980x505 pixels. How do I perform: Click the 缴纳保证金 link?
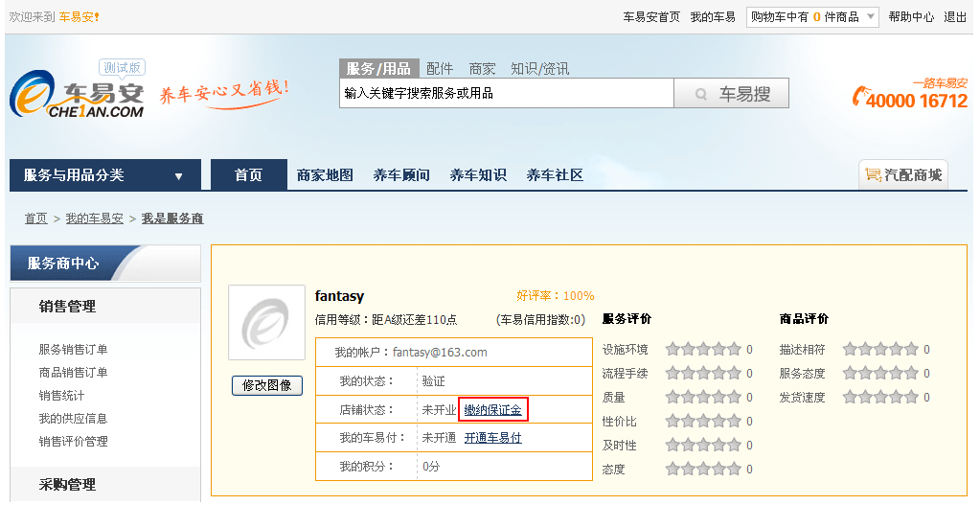(x=493, y=410)
